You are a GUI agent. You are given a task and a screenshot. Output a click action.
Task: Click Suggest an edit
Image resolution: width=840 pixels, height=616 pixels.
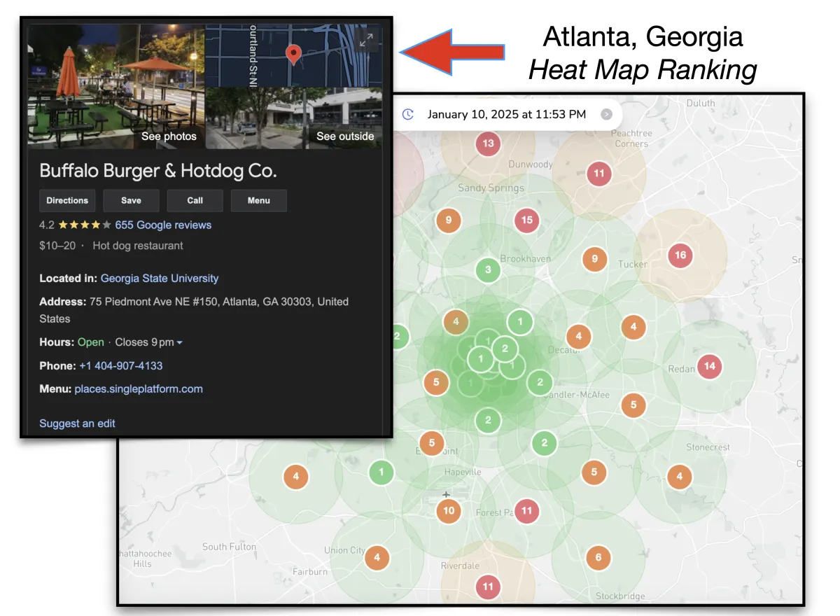77,423
